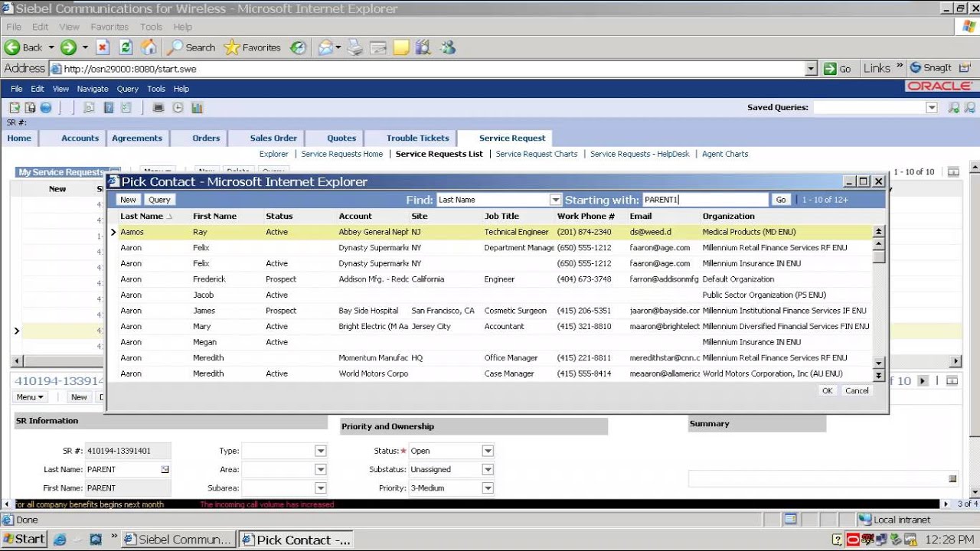Click the blue globe icon in Siebel toolbar
This screenshot has height=551, width=980.
(x=46, y=108)
